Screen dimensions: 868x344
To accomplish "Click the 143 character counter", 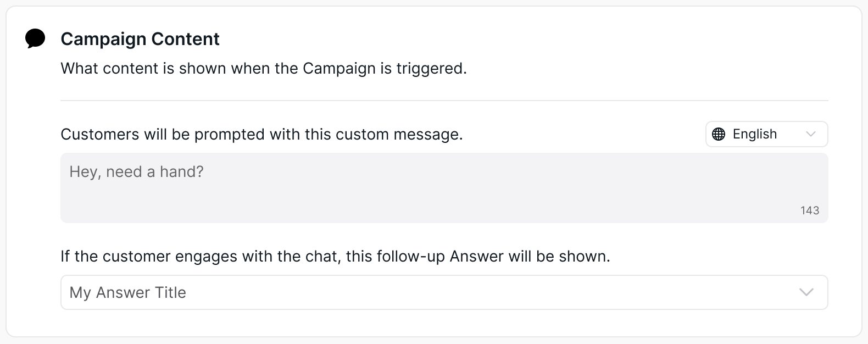I will point(810,210).
